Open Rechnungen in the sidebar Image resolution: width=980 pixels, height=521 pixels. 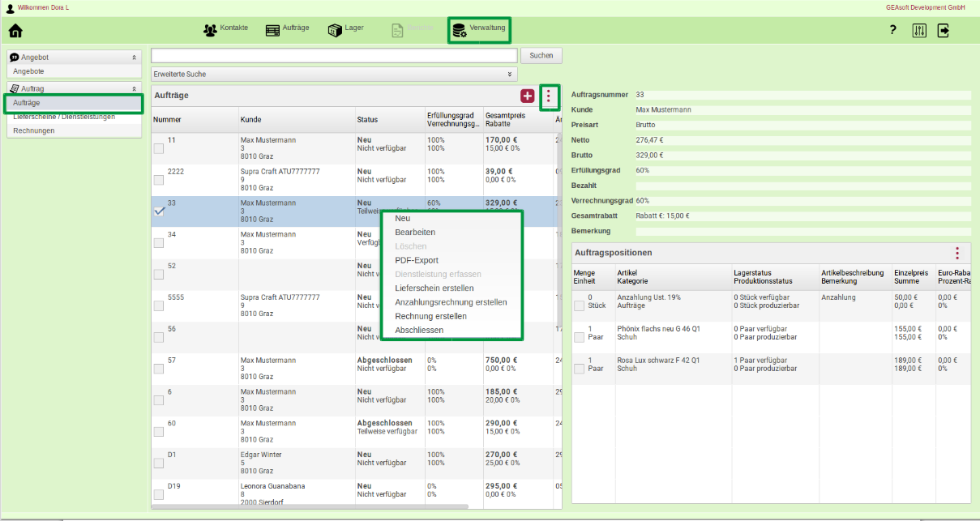tap(34, 130)
